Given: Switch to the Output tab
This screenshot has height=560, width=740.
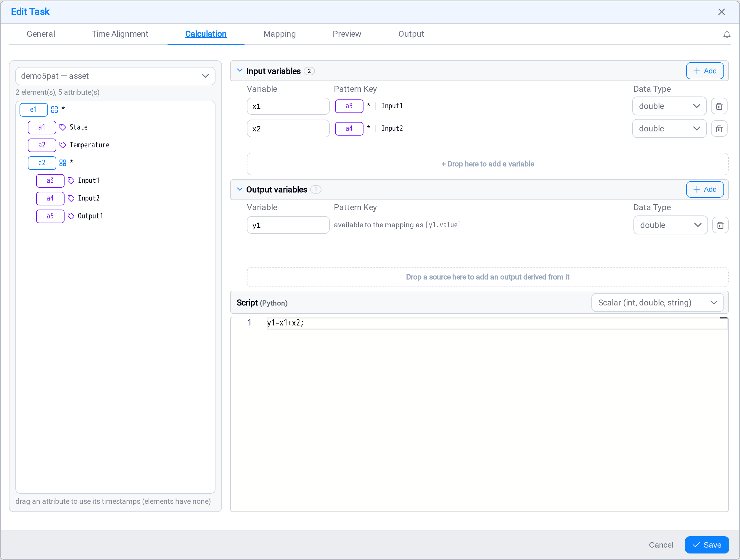Looking at the screenshot, I should (x=411, y=34).
